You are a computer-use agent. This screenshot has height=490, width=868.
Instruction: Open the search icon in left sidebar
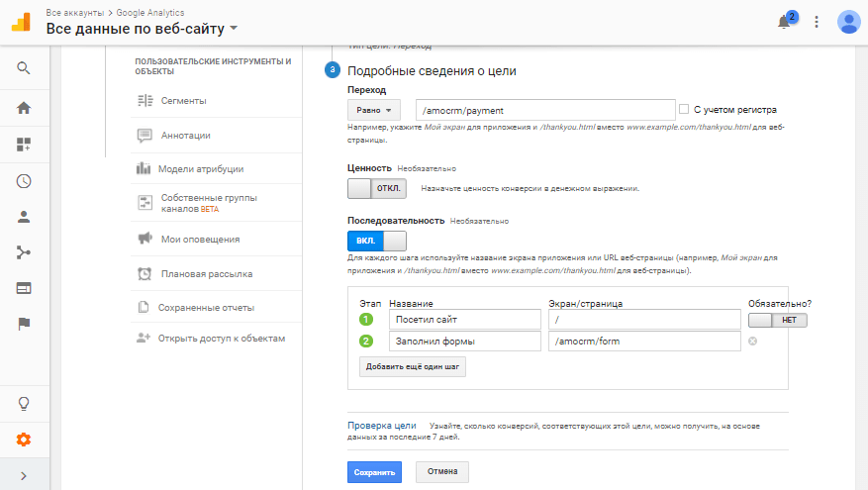click(24, 68)
